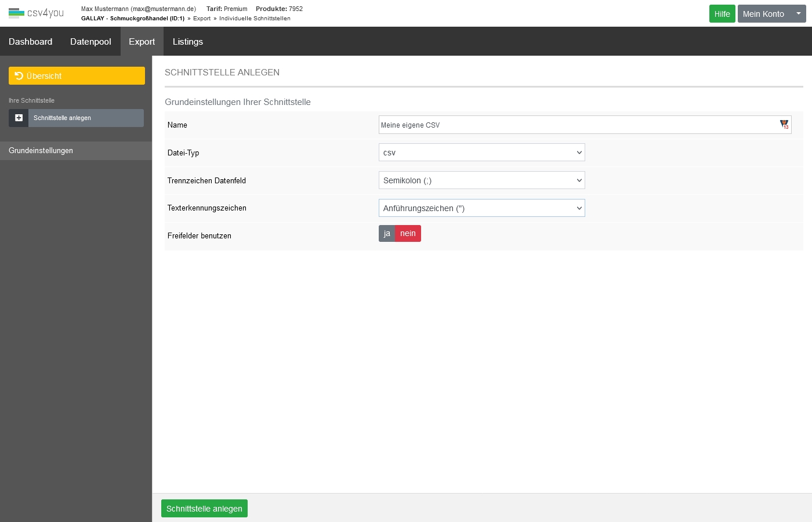Open the Datei-Typ dropdown
The width and height of the screenshot is (812, 522).
481,153
